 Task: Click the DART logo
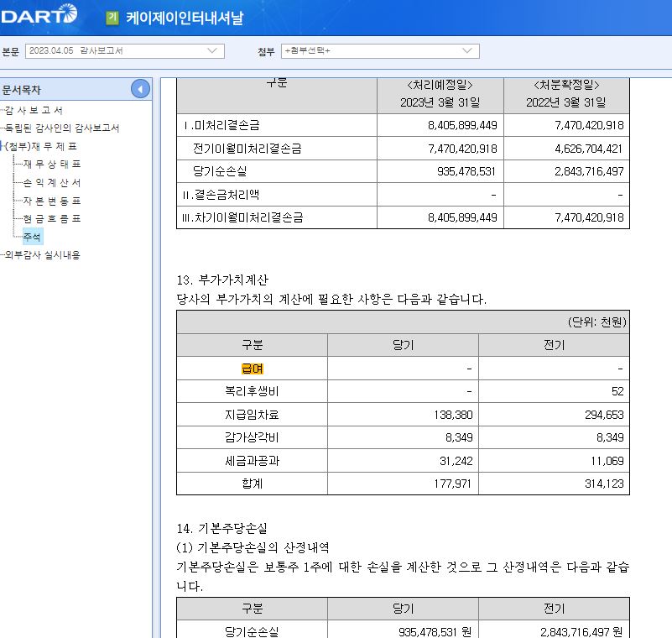[39, 14]
